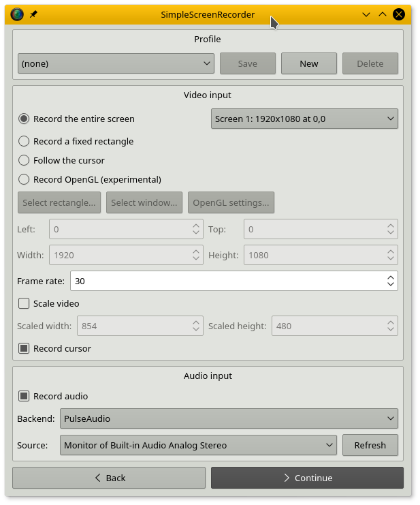Click the SimpleScreenRecorder app icon in title bar

(x=17, y=14)
